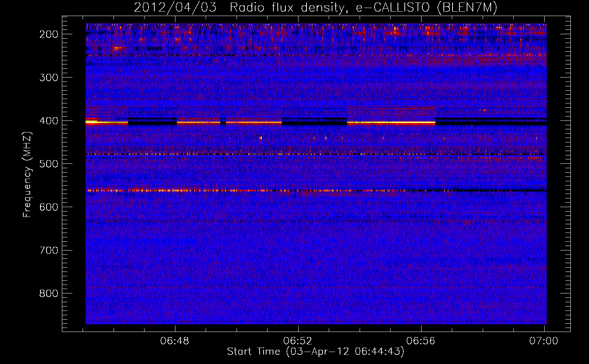Select the '700' frequency axis label
The image size is (589, 364).
48,250
